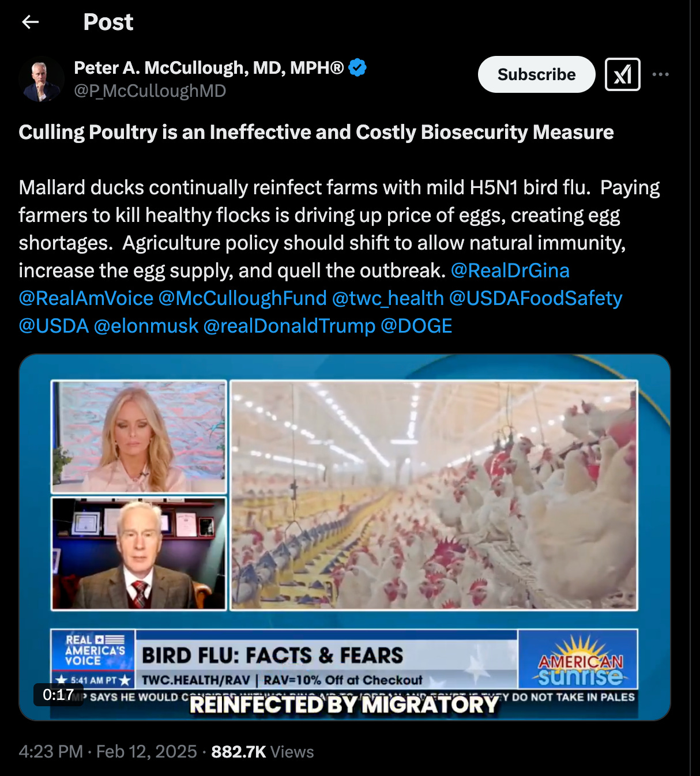Visit the @realDonaldTrump mention

pyautogui.click(x=289, y=326)
